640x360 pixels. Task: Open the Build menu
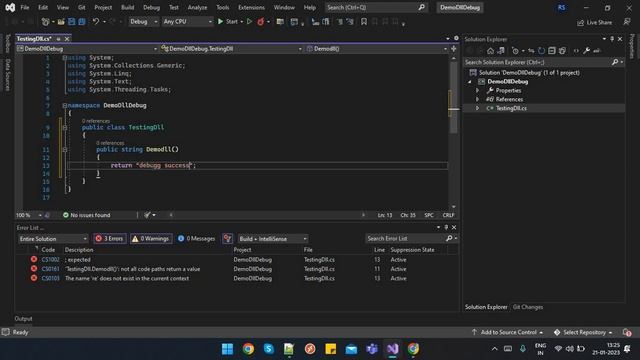coord(127,7)
